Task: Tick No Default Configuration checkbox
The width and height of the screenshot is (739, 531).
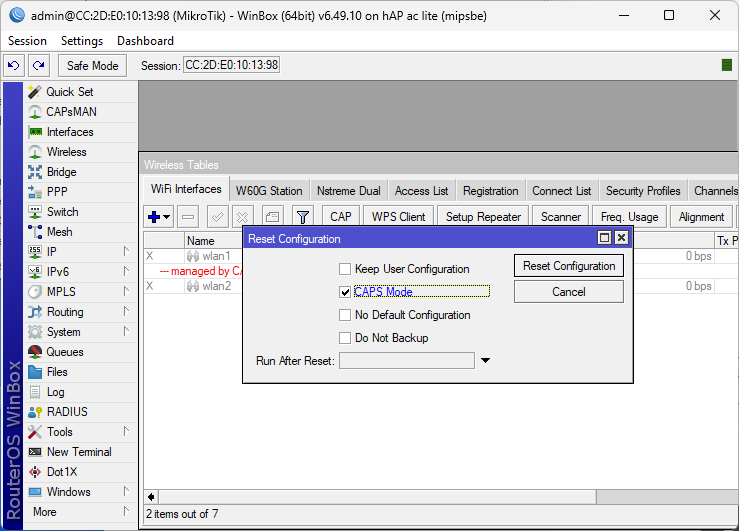Action: 345,315
